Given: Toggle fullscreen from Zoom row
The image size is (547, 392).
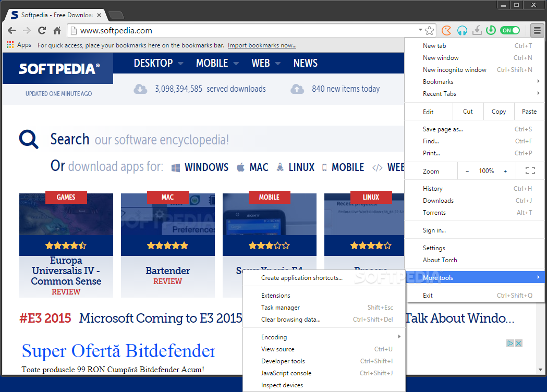Looking at the screenshot, I should 530,170.
